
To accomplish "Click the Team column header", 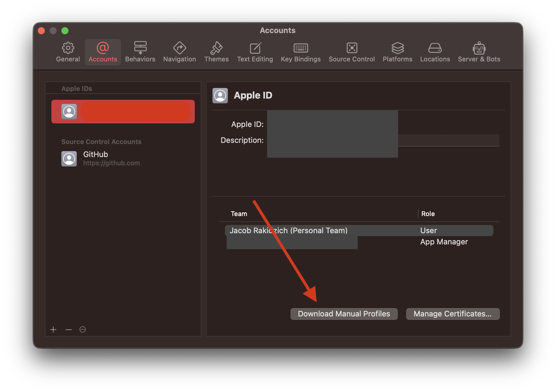I will coord(239,214).
